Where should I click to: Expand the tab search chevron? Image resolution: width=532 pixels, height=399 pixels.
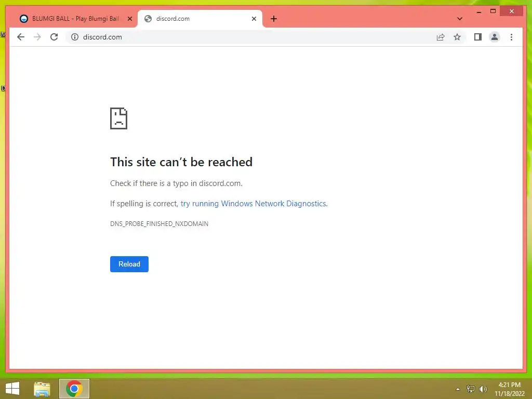pos(460,19)
